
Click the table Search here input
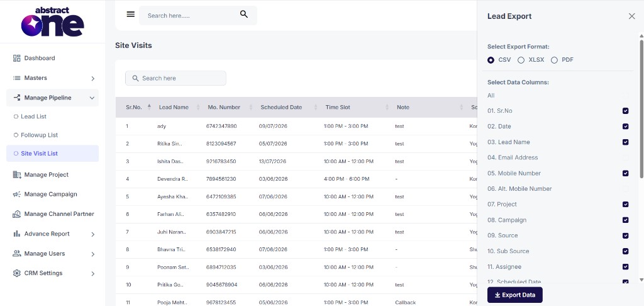tap(176, 78)
